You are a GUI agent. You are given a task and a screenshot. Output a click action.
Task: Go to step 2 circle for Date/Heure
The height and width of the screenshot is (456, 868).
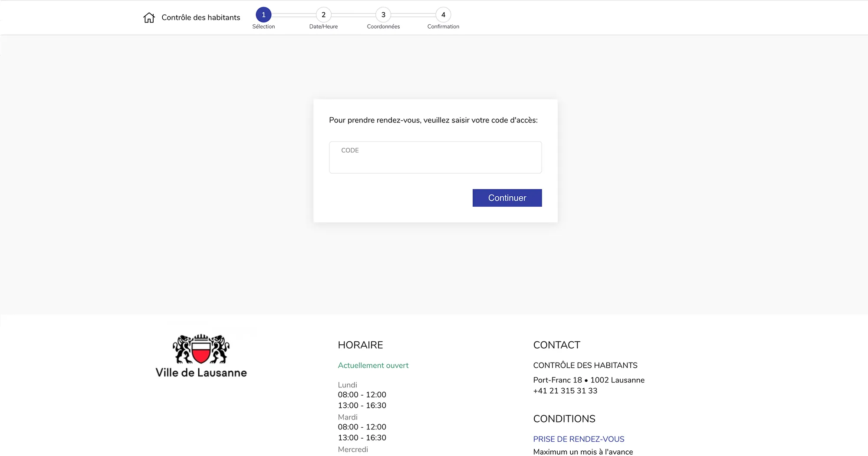[x=323, y=15]
